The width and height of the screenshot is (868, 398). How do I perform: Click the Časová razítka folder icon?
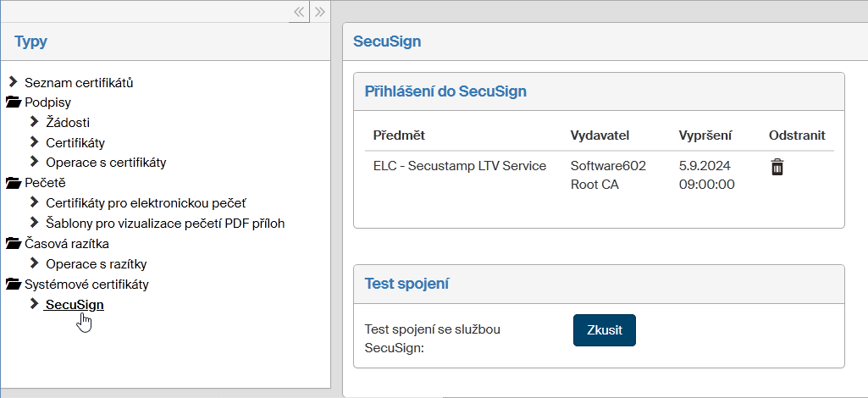(14, 244)
